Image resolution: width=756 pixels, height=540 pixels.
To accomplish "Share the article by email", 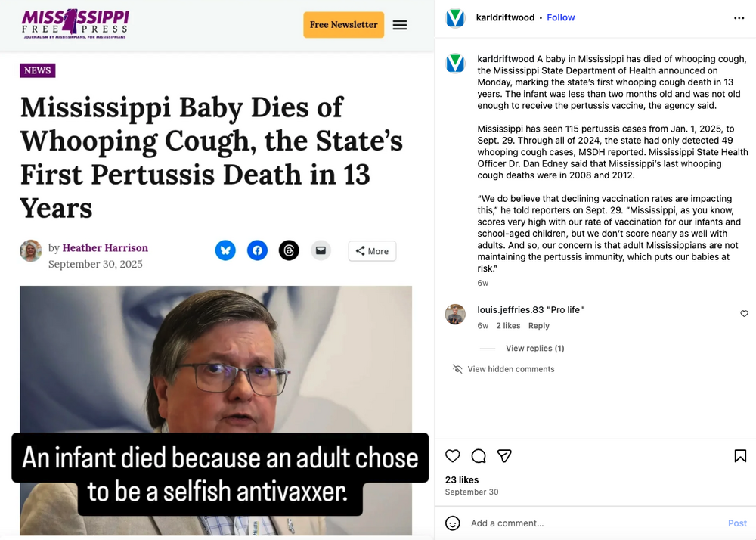I will coord(321,251).
